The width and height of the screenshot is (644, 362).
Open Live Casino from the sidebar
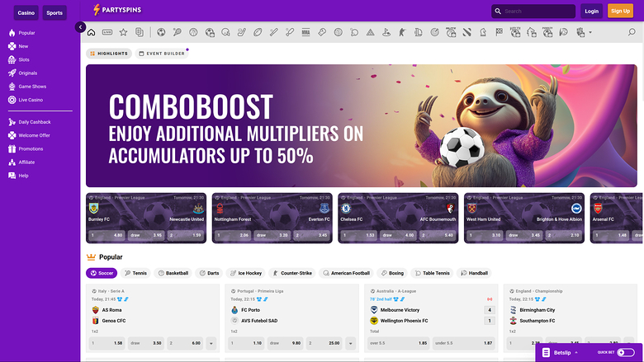31,100
